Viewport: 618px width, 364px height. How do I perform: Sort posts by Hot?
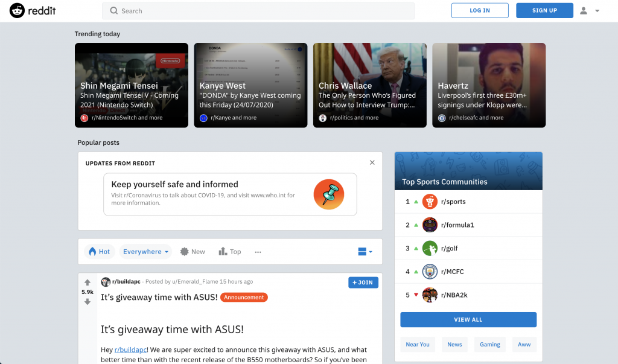click(100, 252)
